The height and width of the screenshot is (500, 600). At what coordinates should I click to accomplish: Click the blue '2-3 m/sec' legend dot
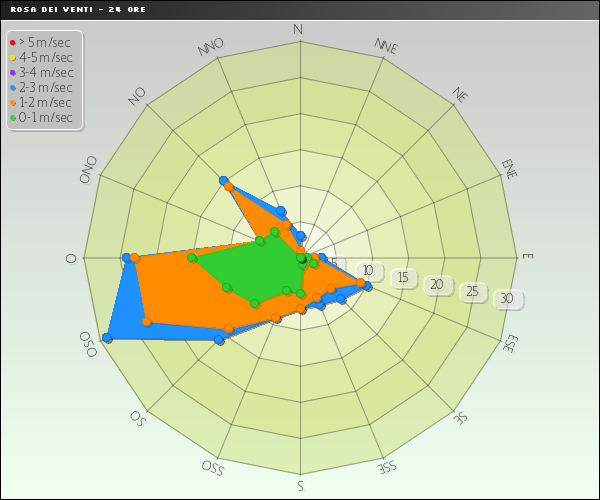coord(12,87)
